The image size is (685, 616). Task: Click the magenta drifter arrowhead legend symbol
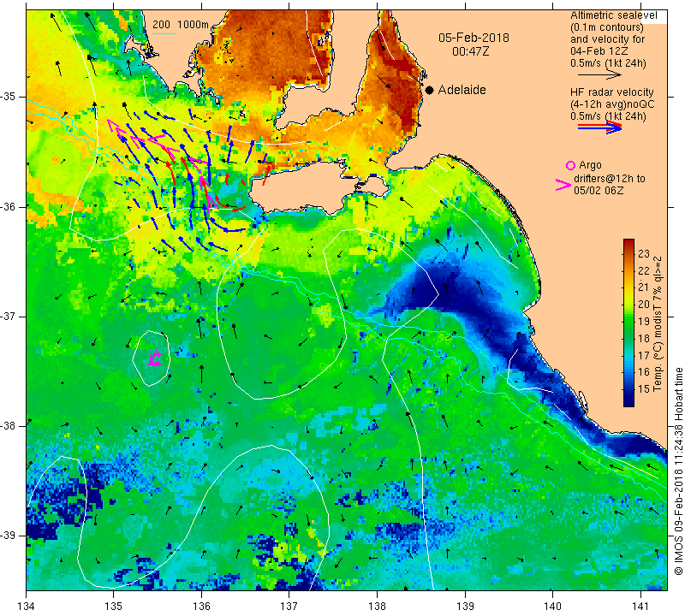click(563, 185)
